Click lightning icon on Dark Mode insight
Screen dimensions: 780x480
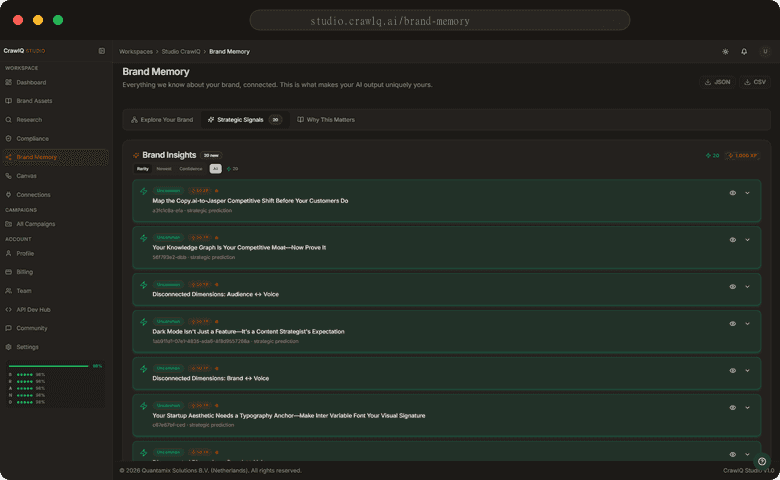pyautogui.click(x=144, y=322)
